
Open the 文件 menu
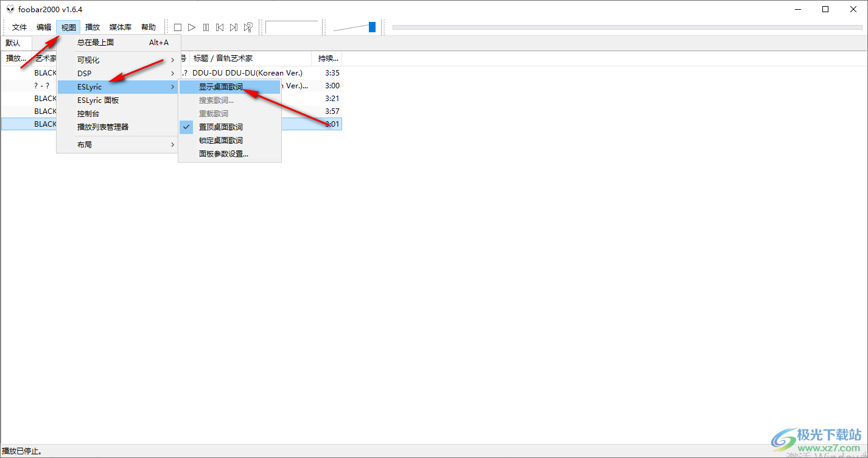(19, 27)
